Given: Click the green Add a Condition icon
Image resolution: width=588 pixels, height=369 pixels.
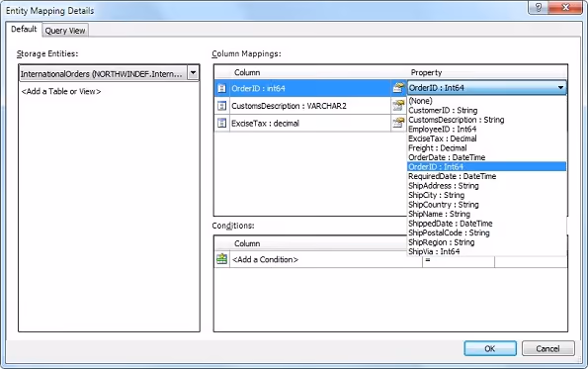Looking at the screenshot, I should coord(222,259).
